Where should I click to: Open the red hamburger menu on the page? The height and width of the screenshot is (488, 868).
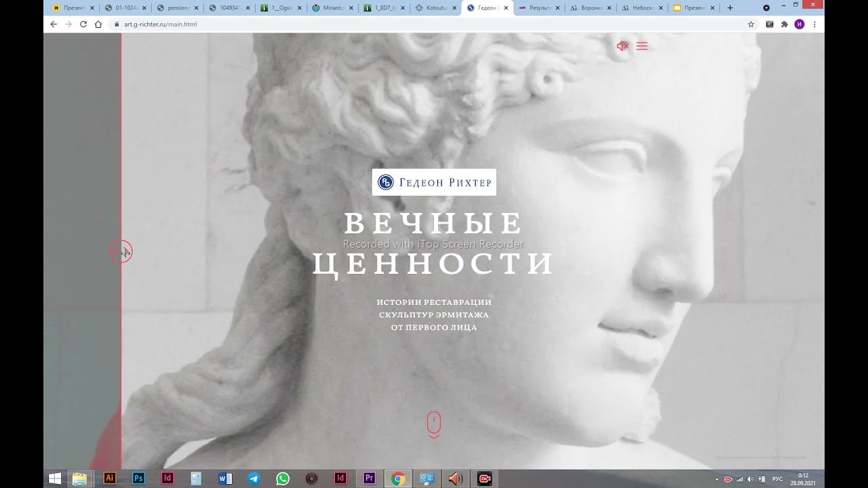(642, 46)
